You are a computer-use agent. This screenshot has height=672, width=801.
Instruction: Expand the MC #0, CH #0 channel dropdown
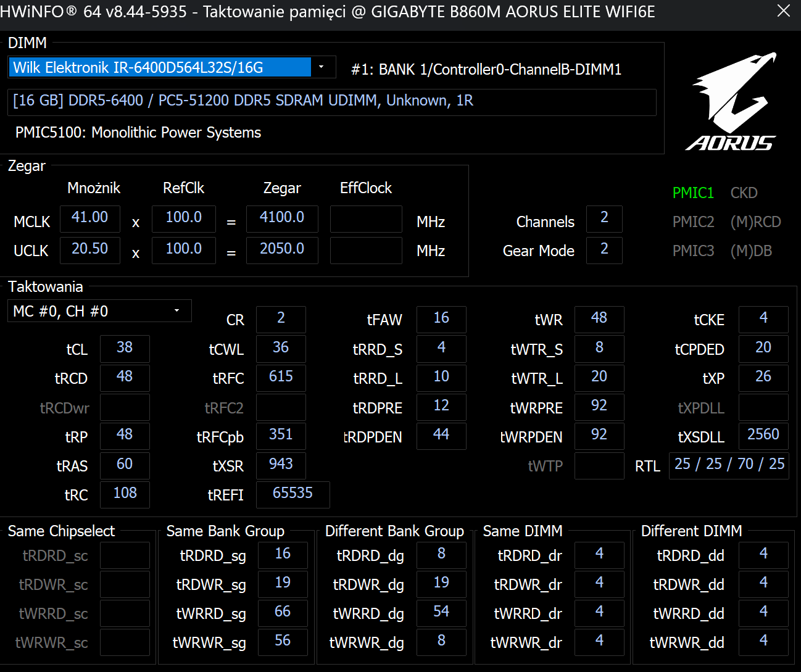(99, 311)
